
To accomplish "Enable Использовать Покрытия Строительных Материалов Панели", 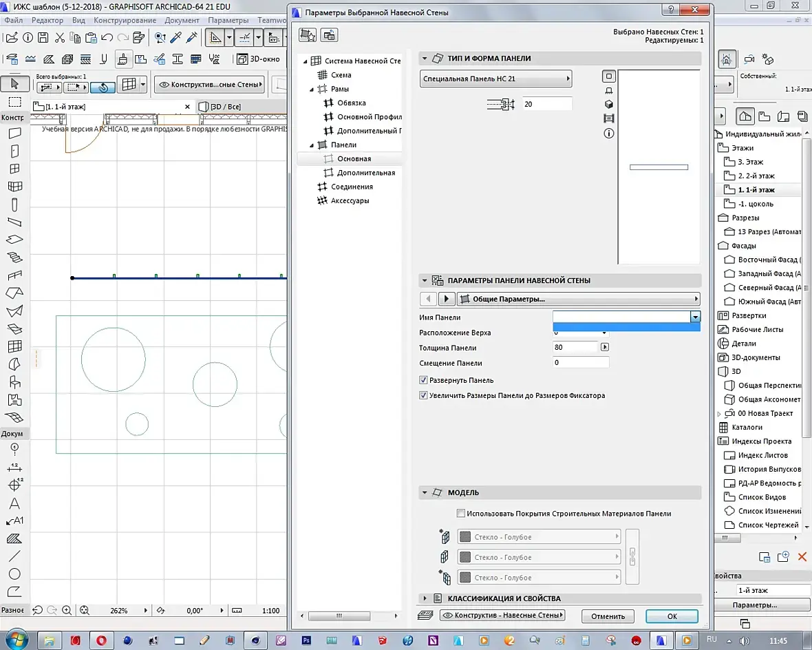I will point(461,513).
